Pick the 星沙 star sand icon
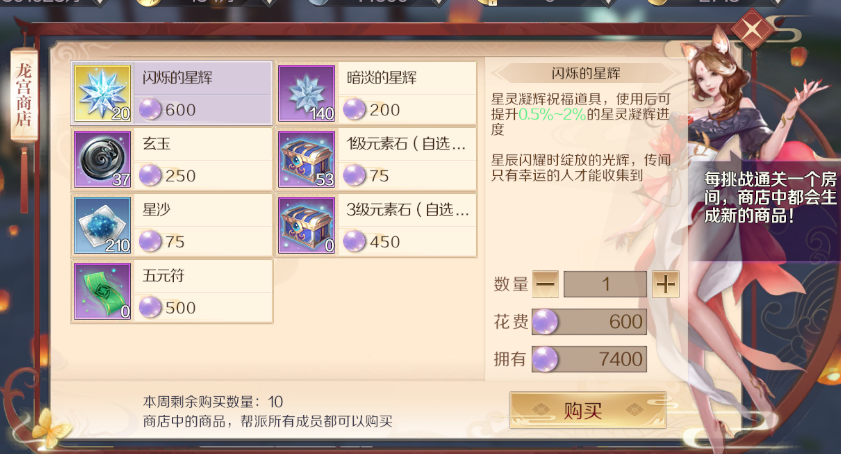 coord(102,225)
